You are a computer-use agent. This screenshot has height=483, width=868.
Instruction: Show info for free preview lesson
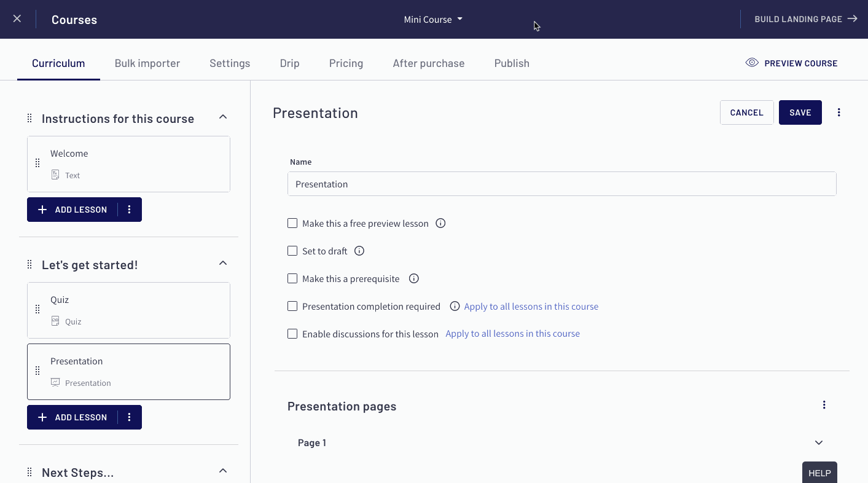(x=440, y=223)
